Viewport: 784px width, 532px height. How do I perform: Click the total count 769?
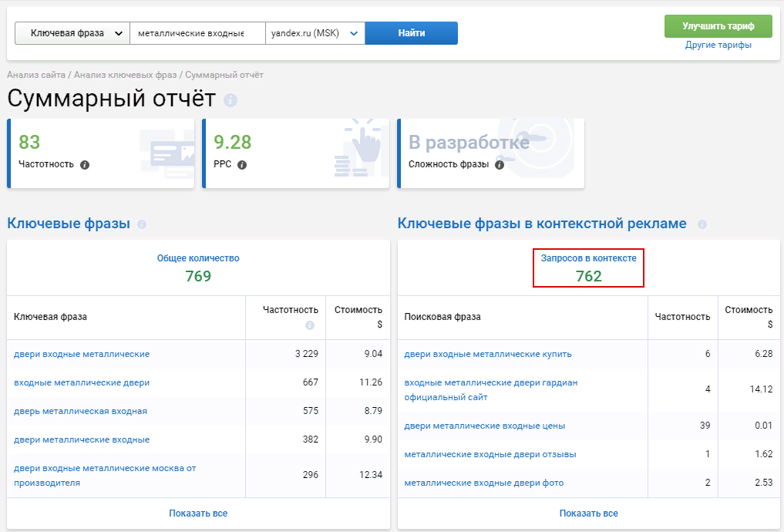pyautogui.click(x=198, y=277)
